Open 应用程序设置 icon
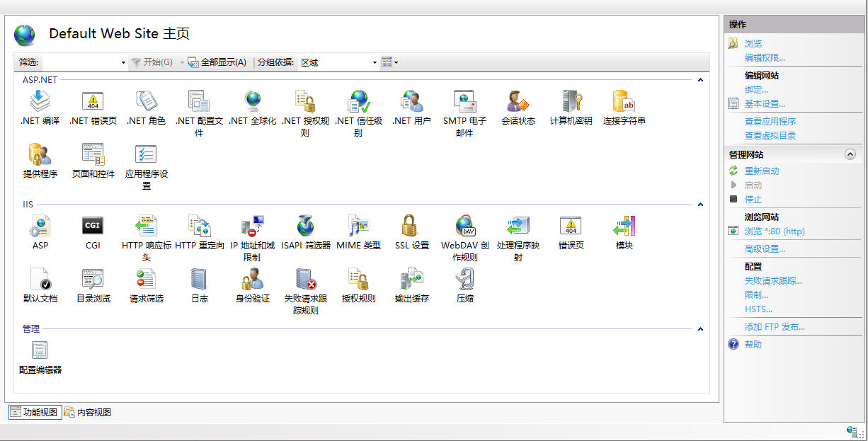 coord(146,154)
